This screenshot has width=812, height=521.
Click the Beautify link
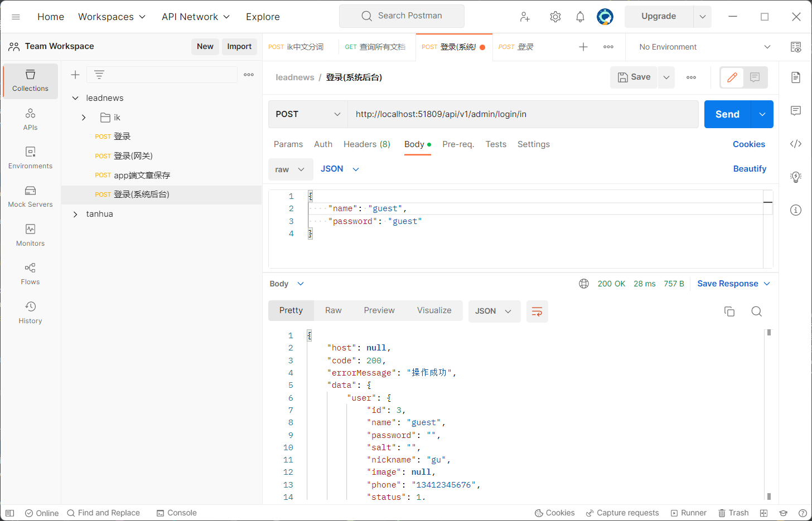[x=750, y=169]
